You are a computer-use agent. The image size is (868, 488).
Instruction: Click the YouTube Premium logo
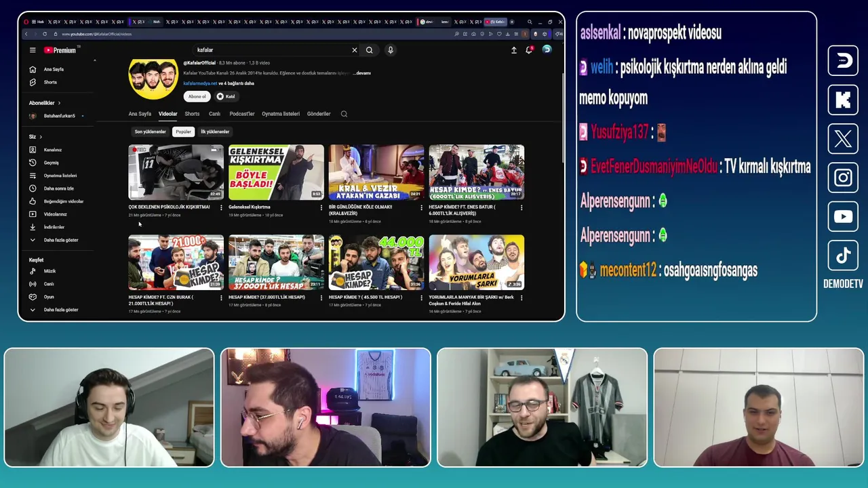point(60,50)
